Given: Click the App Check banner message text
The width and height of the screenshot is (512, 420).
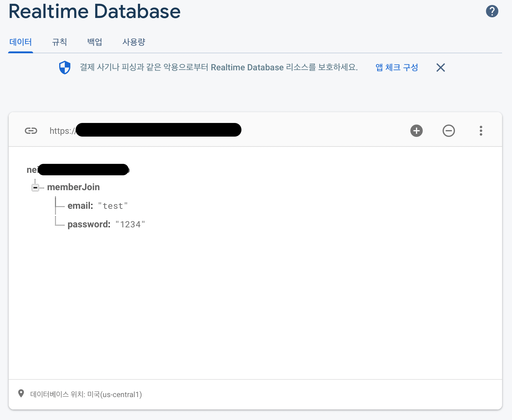Looking at the screenshot, I should (x=219, y=67).
